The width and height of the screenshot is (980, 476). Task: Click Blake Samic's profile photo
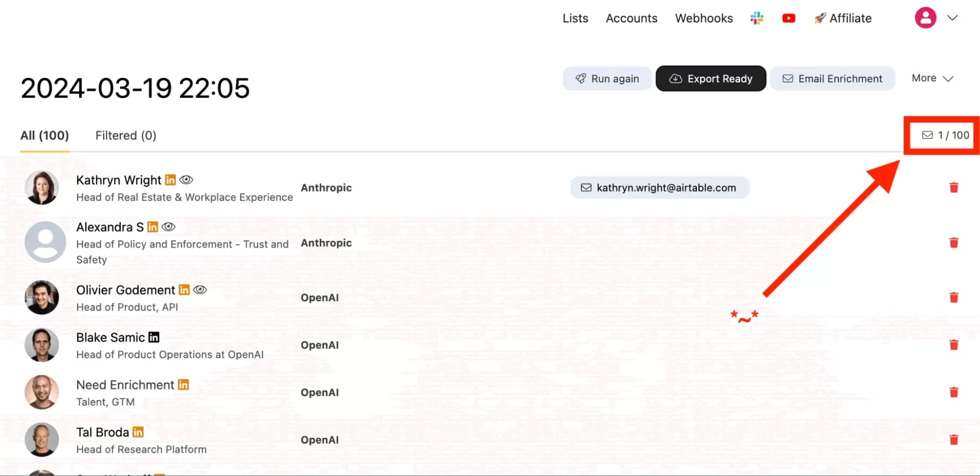pyautogui.click(x=42, y=345)
